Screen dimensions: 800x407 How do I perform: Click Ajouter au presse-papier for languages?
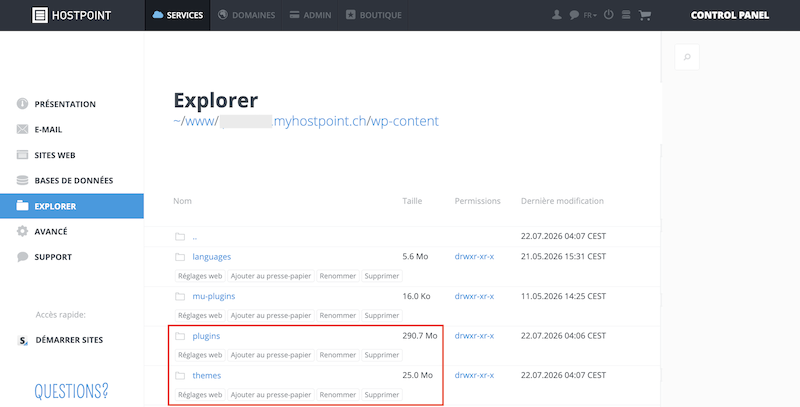(270, 276)
